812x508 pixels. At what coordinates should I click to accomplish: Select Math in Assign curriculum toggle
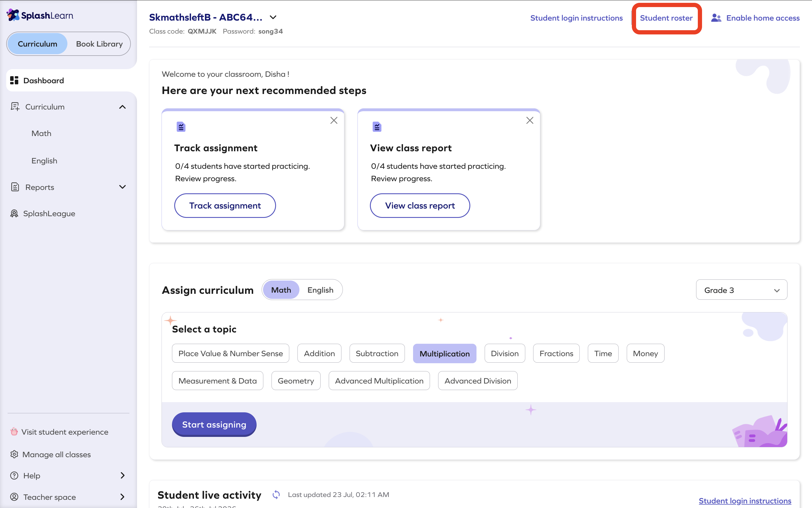coord(281,290)
